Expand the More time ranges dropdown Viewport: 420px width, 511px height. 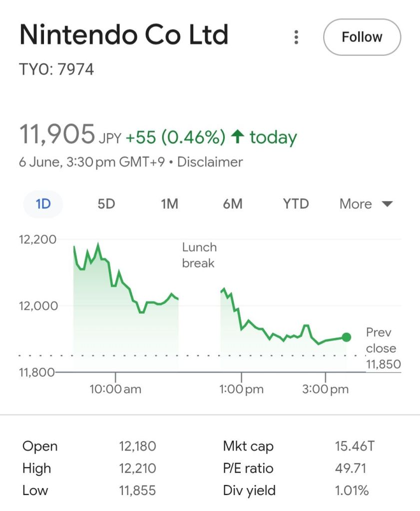tap(356, 204)
